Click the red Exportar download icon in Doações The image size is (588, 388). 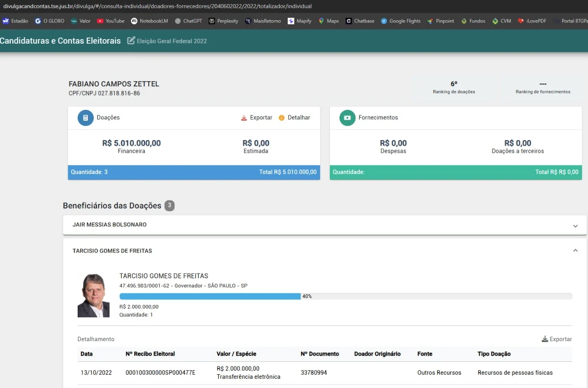[244, 118]
